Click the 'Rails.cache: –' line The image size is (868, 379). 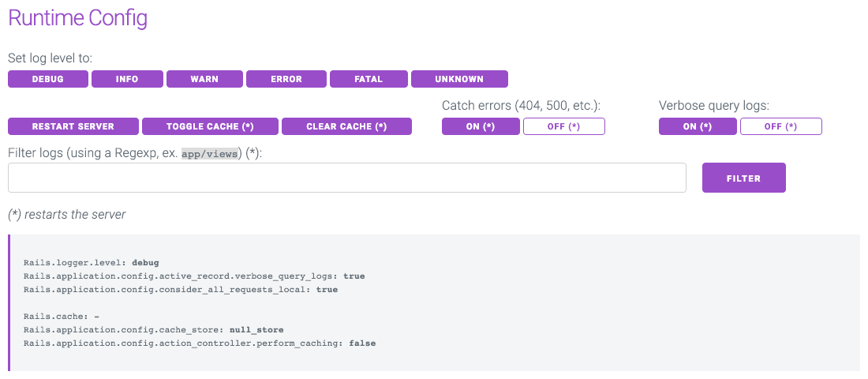pyautogui.click(x=62, y=317)
